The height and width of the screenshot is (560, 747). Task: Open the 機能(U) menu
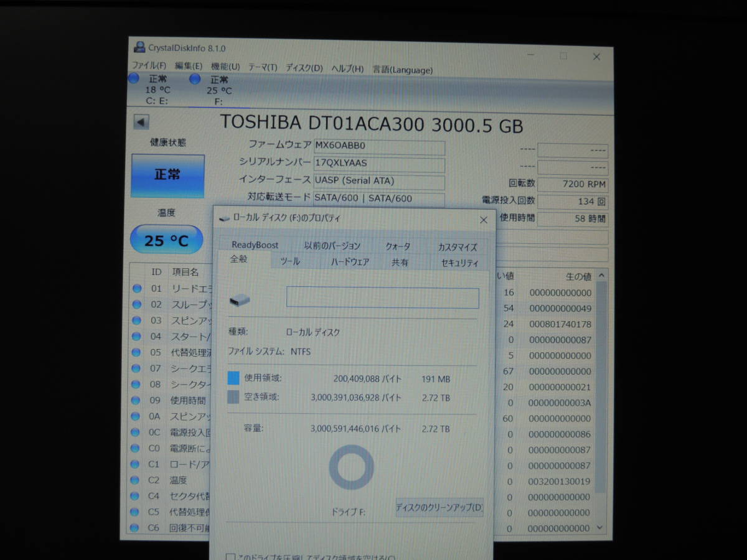pos(225,67)
